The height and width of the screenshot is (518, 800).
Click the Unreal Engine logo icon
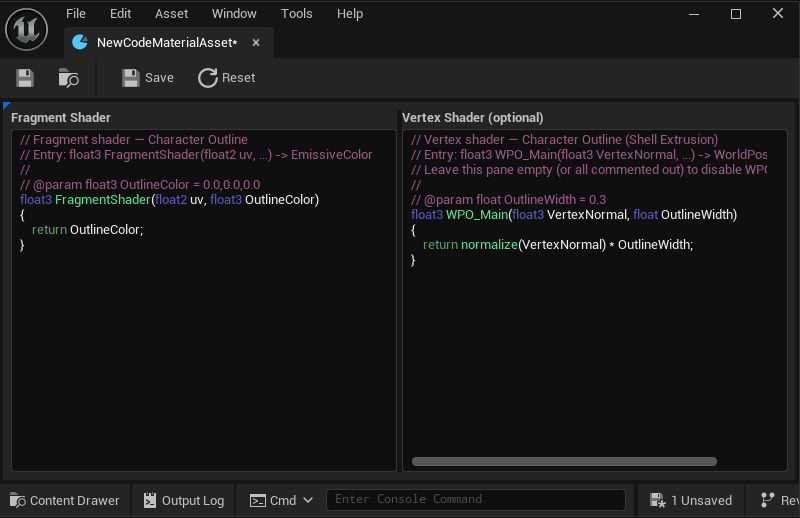click(27, 27)
